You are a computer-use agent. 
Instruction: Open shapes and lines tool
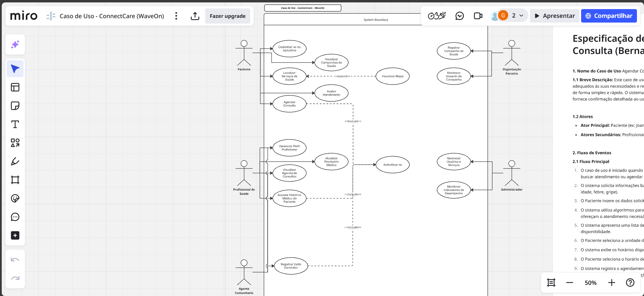[x=15, y=143]
